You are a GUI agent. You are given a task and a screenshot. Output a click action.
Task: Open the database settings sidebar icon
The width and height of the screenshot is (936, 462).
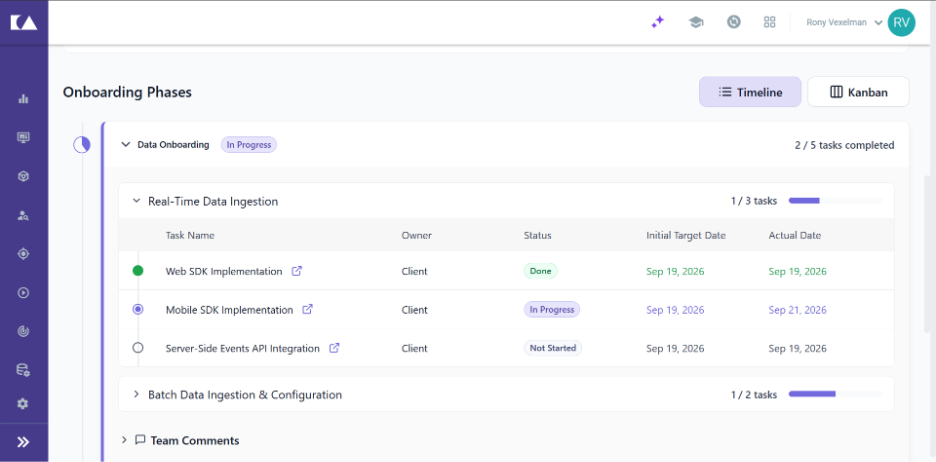pos(23,370)
